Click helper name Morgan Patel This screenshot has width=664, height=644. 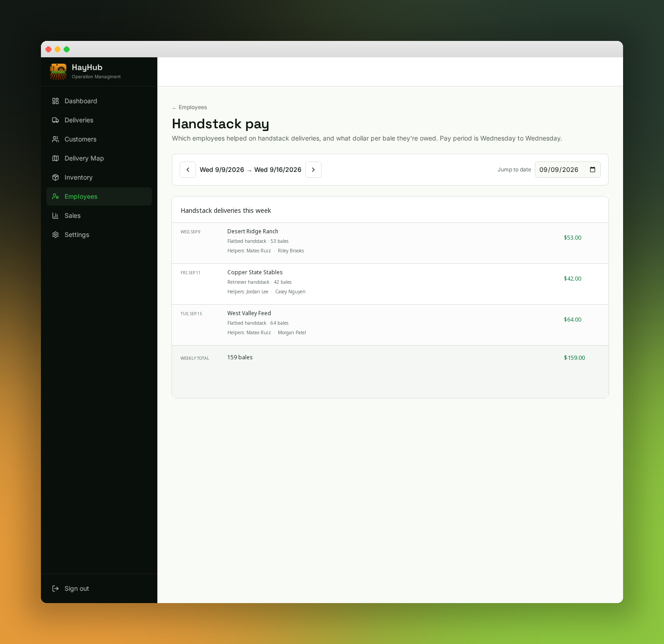point(292,333)
